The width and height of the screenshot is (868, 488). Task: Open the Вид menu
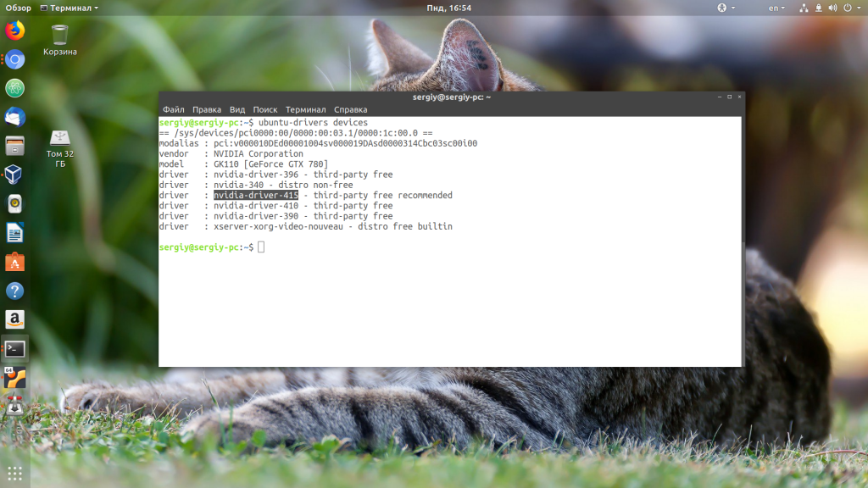[237, 109]
